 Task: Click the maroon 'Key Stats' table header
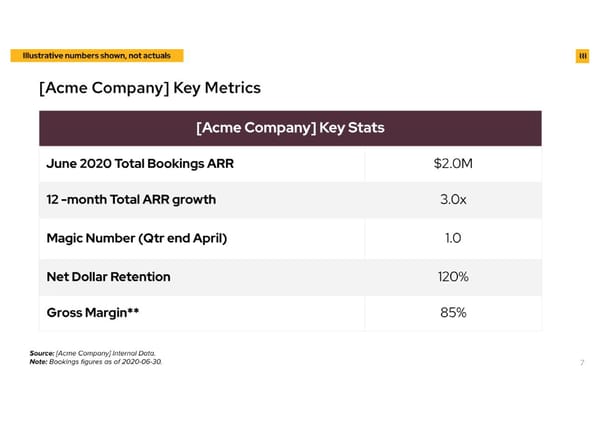(290, 128)
